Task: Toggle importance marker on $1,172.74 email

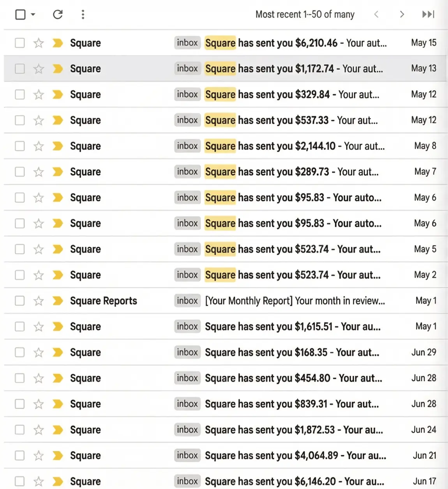Action: tap(58, 69)
